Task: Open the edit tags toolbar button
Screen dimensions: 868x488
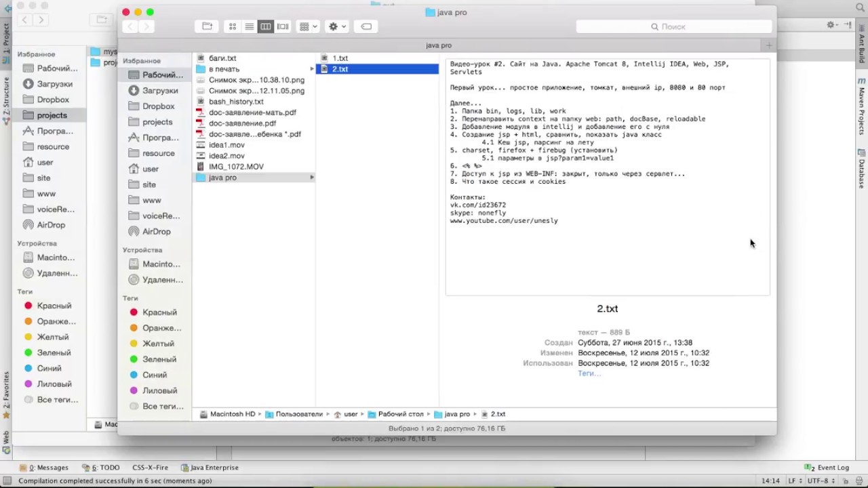Action: click(x=366, y=26)
